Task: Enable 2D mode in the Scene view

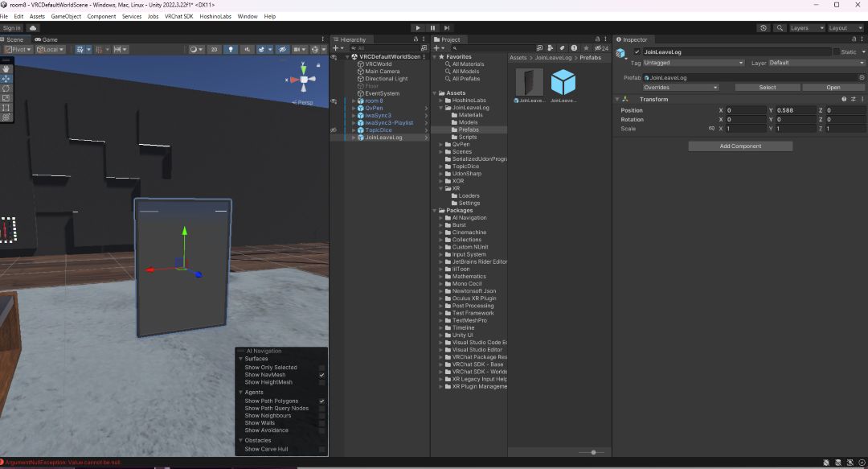Action: pyautogui.click(x=214, y=50)
